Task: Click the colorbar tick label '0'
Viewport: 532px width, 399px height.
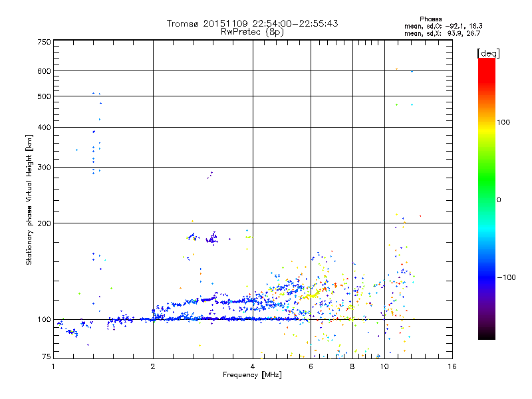Action: click(x=499, y=200)
